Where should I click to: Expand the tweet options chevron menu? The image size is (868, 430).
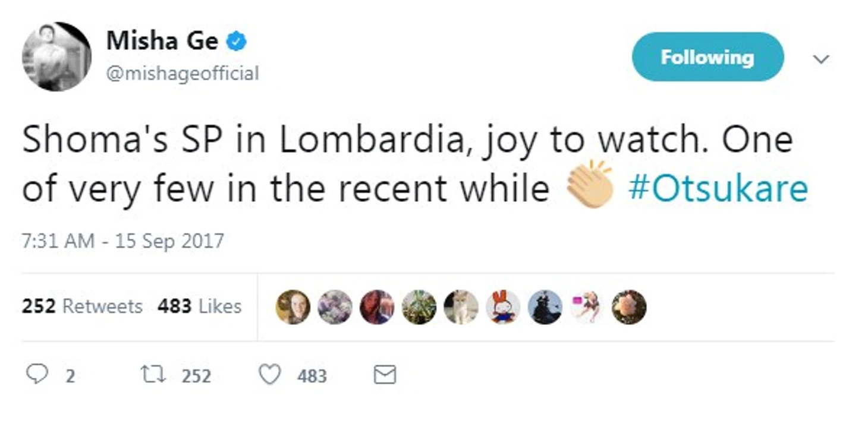tap(820, 59)
